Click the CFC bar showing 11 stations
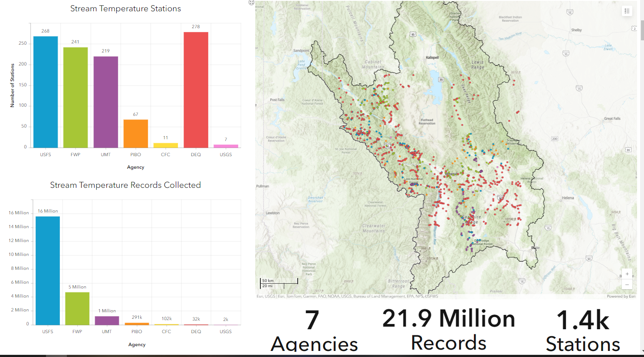The height and width of the screenshot is (357, 644). point(165,144)
